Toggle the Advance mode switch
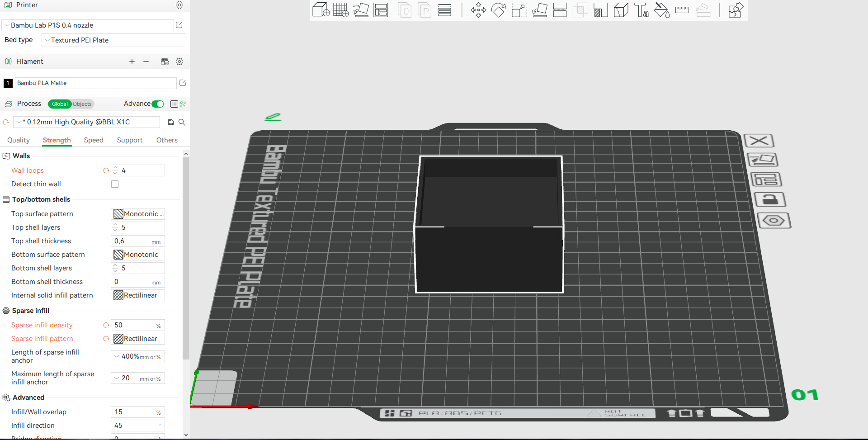 pos(158,104)
